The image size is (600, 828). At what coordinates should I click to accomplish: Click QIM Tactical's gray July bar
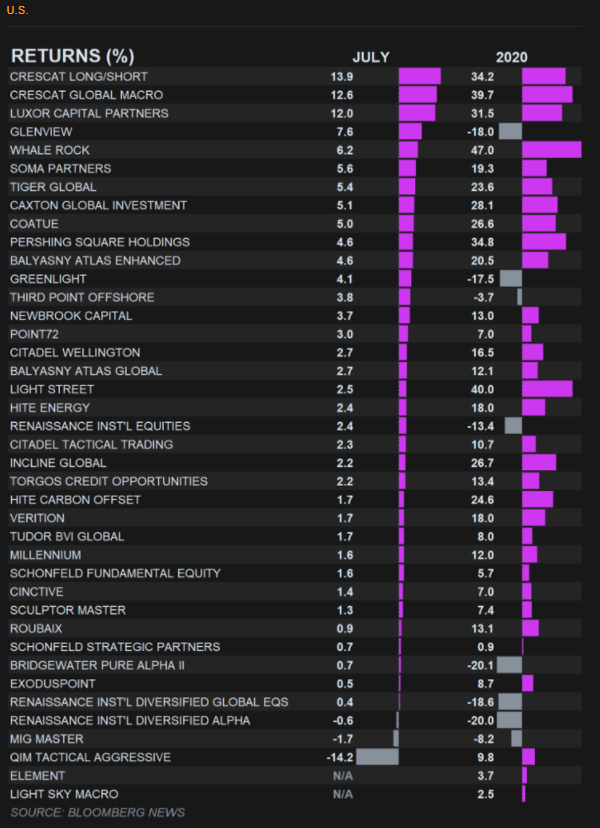378,757
